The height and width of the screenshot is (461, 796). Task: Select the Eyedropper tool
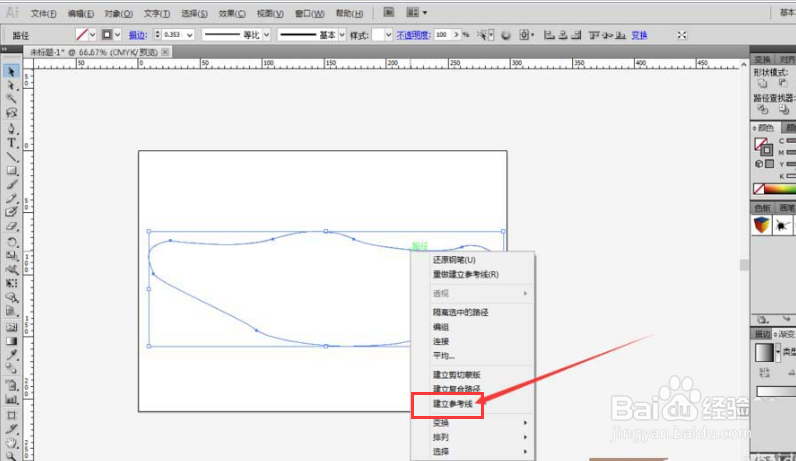(11, 354)
